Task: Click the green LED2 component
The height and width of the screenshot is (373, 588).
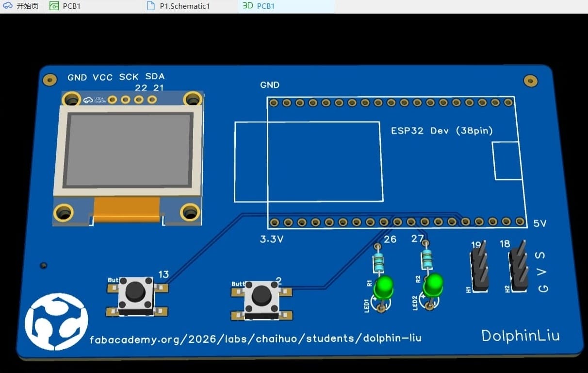Action: [x=433, y=285]
